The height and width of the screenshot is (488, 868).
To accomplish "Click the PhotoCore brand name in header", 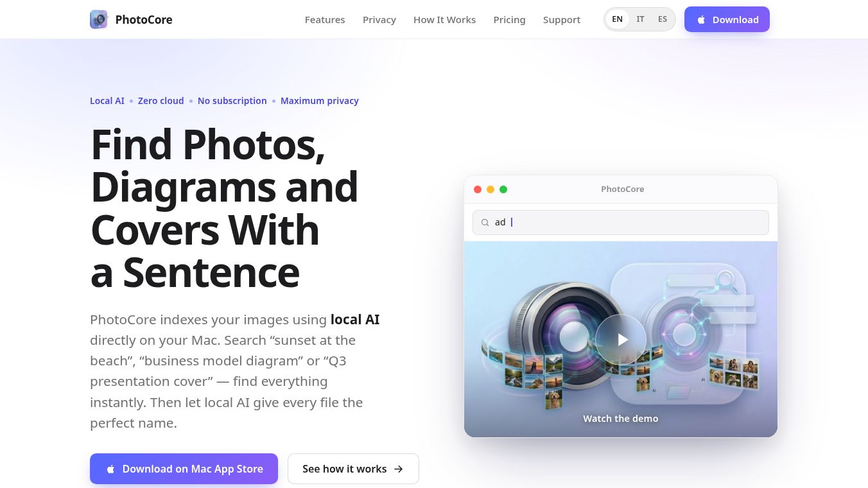I will click(144, 20).
